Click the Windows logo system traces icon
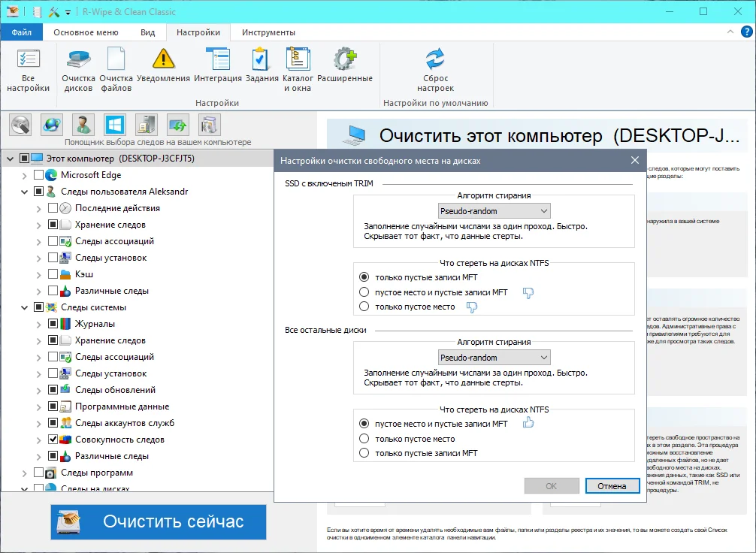 (x=115, y=125)
